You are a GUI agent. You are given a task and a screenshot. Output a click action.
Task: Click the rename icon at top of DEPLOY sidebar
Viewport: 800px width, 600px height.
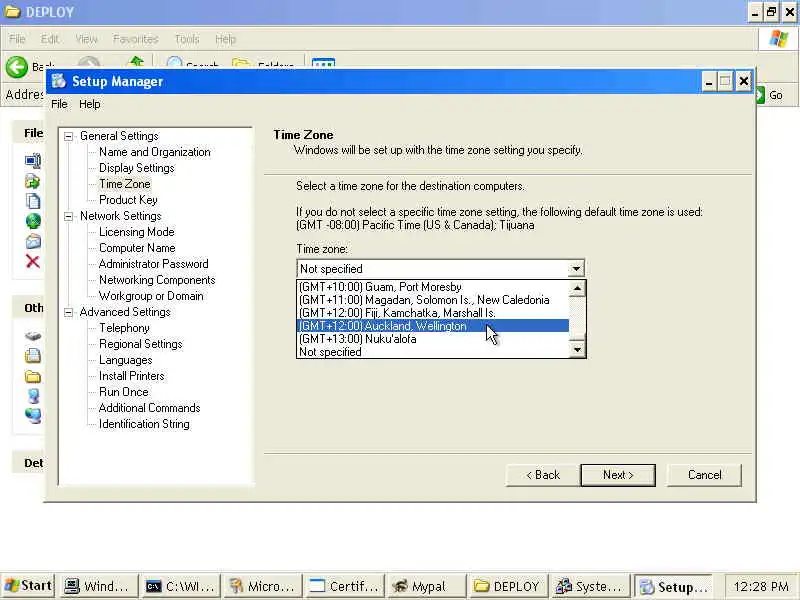coord(33,161)
